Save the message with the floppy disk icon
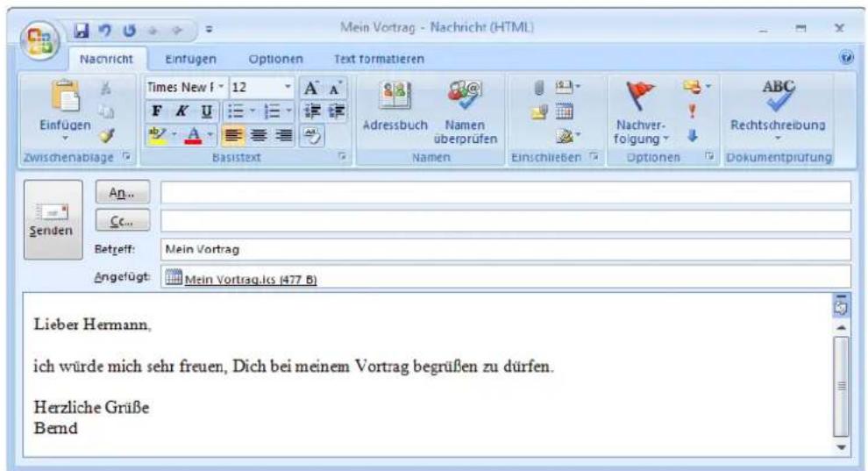Screen dimensions: 868x471 click(82, 30)
